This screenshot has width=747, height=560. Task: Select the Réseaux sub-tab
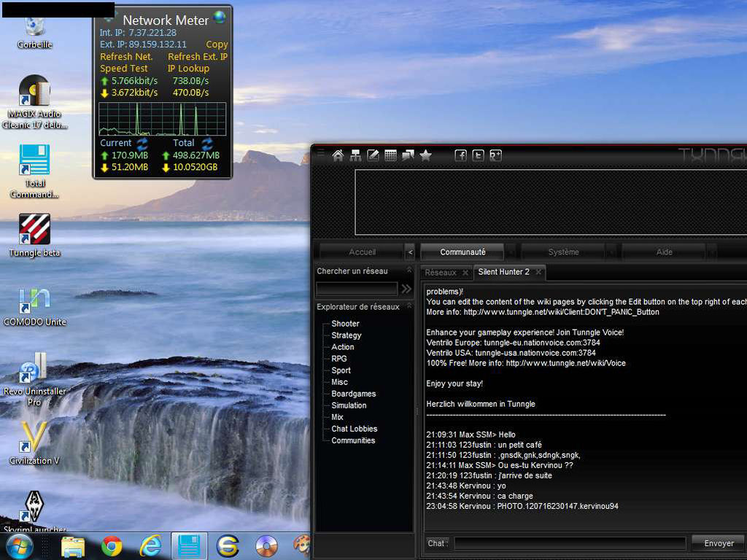[x=441, y=273]
